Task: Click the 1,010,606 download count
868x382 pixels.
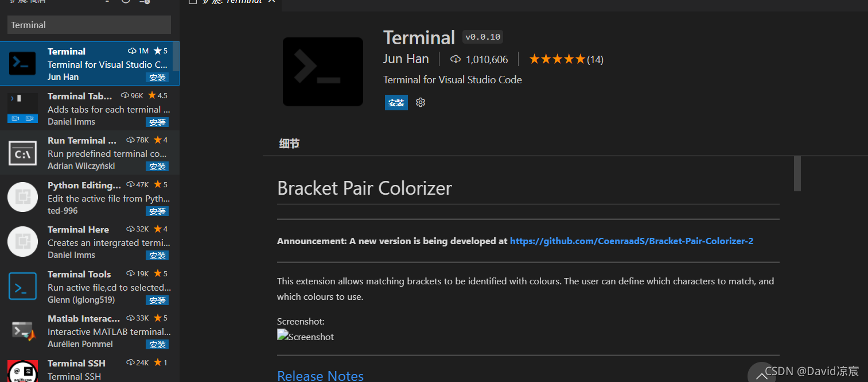Action: coord(480,59)
